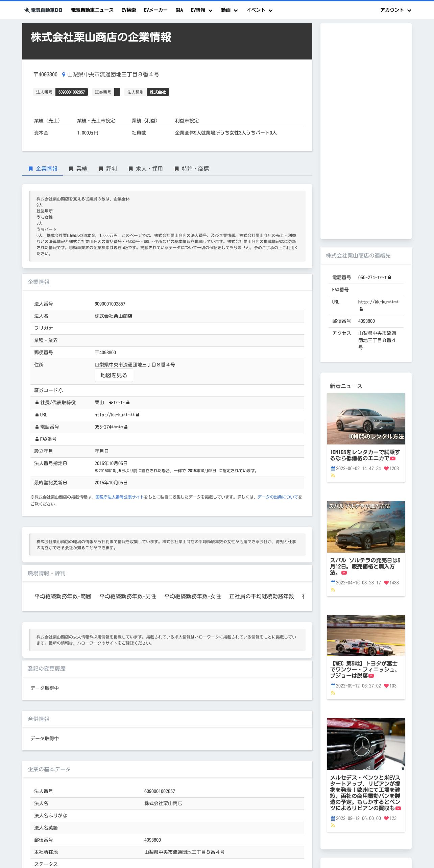Click lock icon before FAX番号 label
434x868 pixels.
coord(37,439)
